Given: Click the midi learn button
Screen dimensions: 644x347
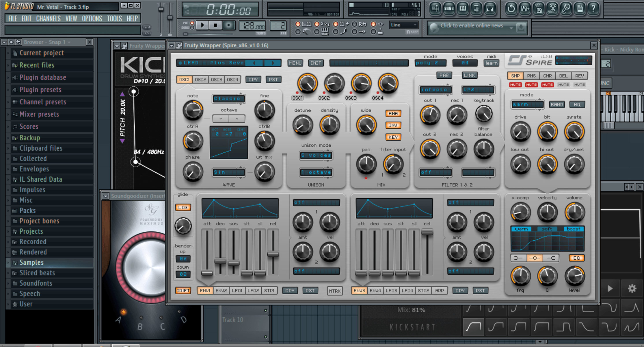Looking at the screenshot, I should click(491, 63).
